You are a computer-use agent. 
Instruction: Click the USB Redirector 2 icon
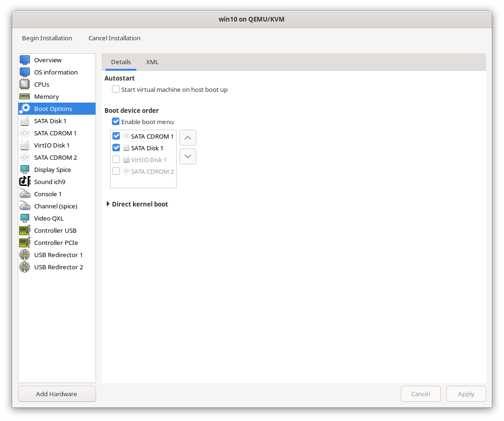[x=25, y=267]
